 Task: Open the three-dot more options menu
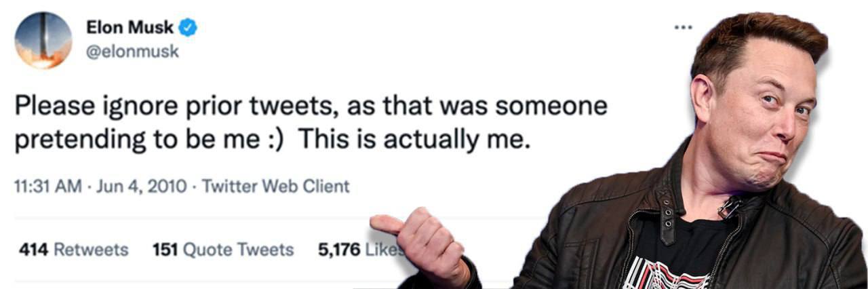point(683,28)
